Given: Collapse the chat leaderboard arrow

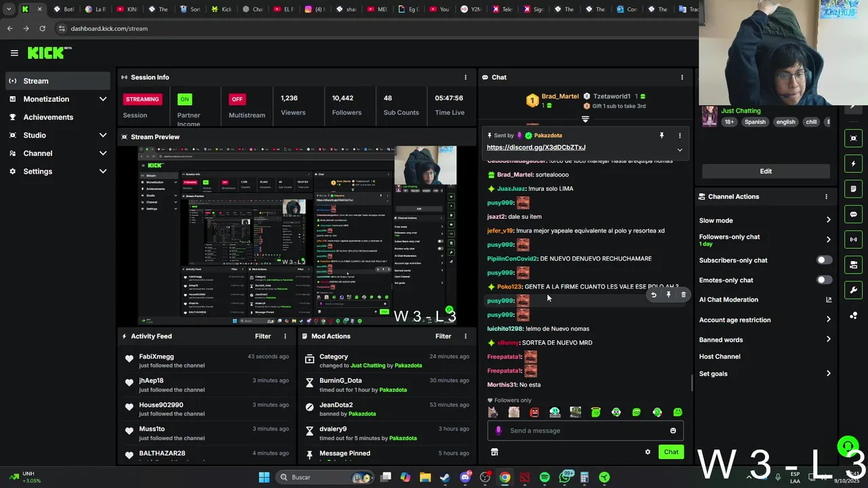Looking at the screenshot, I should [x=585, y=119].
